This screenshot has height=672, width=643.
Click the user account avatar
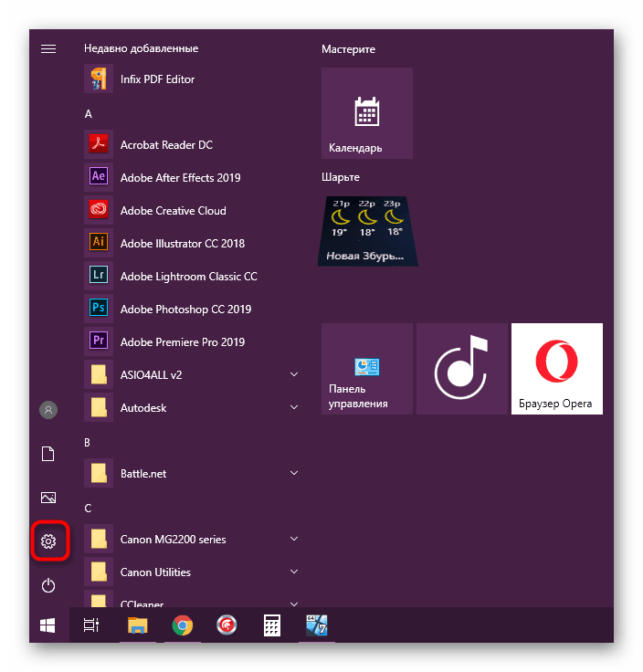[x=48, y=410]
